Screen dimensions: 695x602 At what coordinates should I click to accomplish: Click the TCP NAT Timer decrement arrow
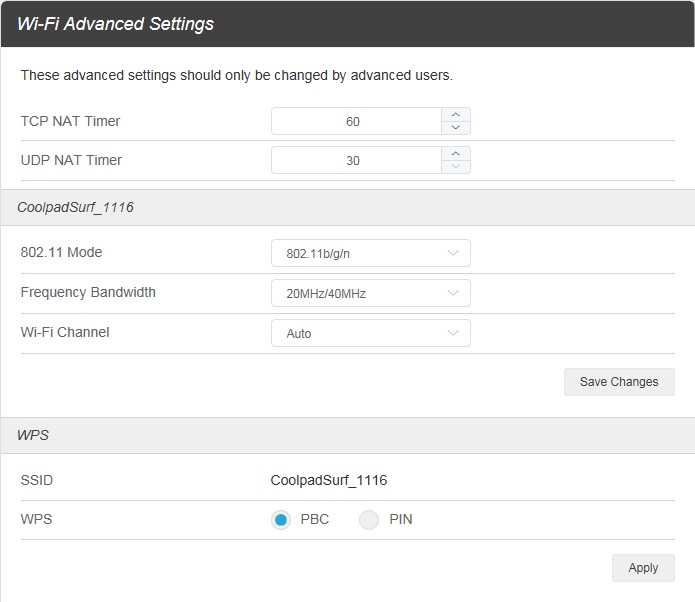456,128
